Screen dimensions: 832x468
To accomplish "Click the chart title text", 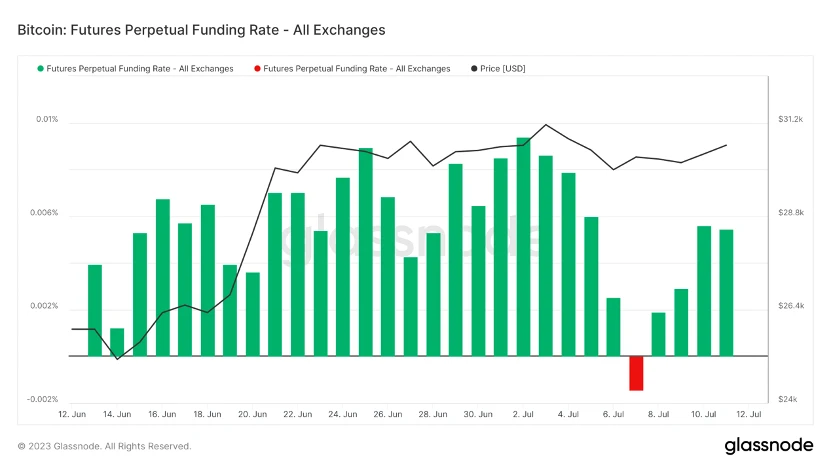I will click(x=201, y=30).
